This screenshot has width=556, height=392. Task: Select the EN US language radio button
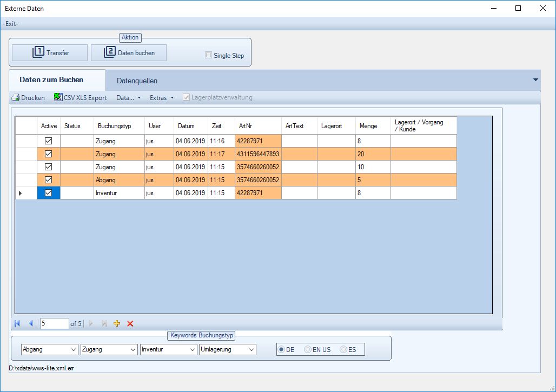pos(308,349)
